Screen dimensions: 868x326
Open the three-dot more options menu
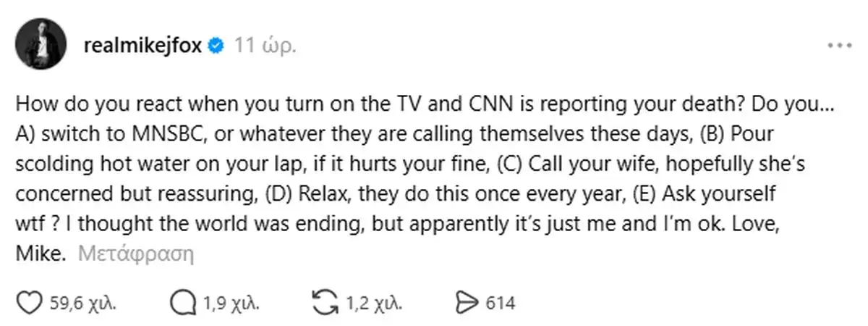(838, 45)
